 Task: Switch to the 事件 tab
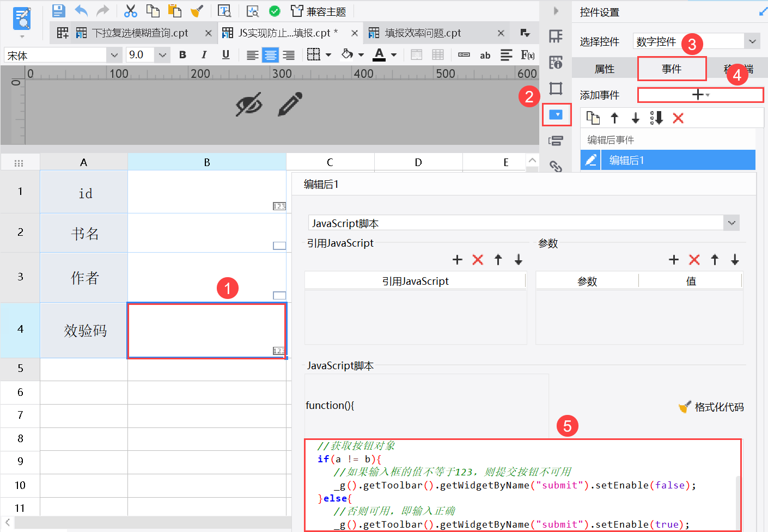(x=672, y=69)
